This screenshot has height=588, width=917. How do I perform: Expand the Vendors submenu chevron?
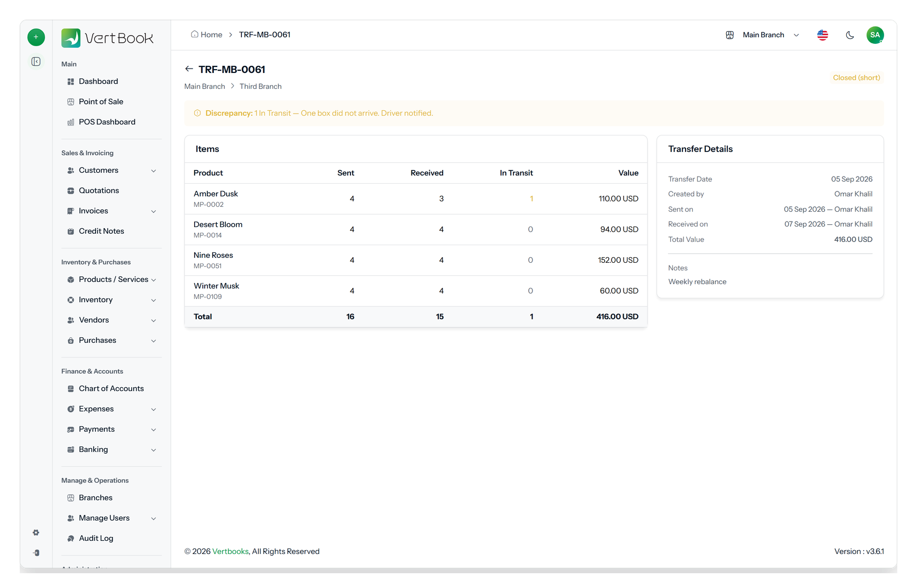point(154,320)
